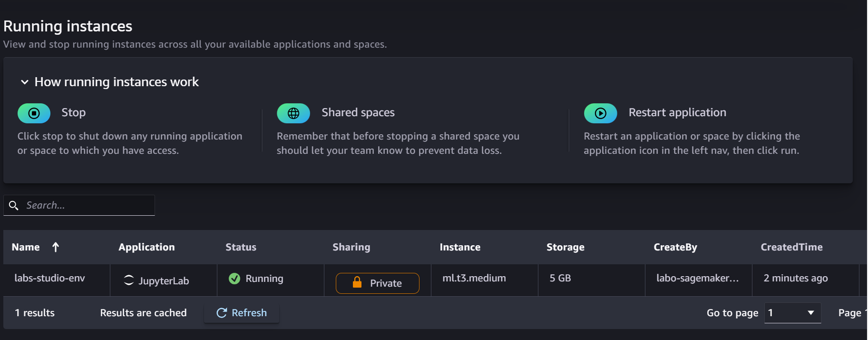868x340 pixels.
Task: Click the green Running status checkmark
Action: tap(234, 279)
